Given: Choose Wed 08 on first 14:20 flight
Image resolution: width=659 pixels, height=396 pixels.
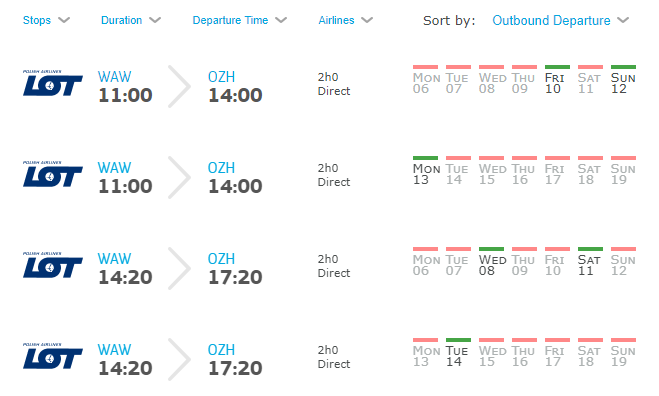Looking at the screenshot, I should (x=491, y=262).
